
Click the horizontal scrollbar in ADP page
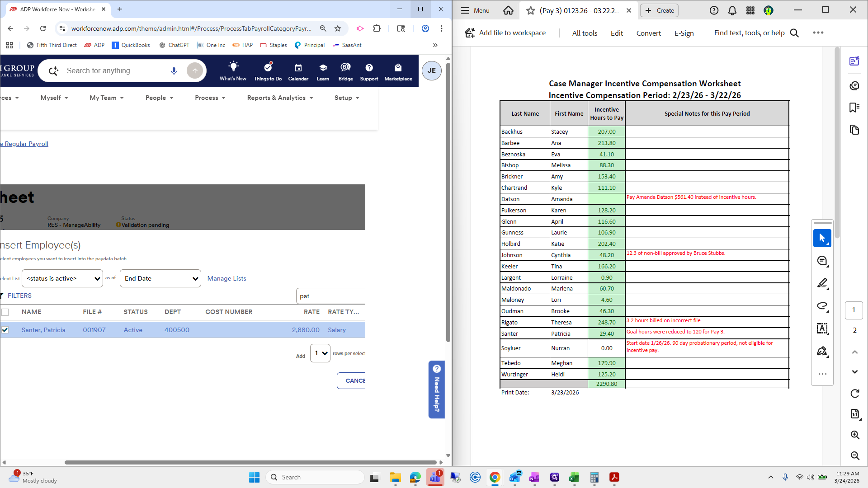coord(251,462)
